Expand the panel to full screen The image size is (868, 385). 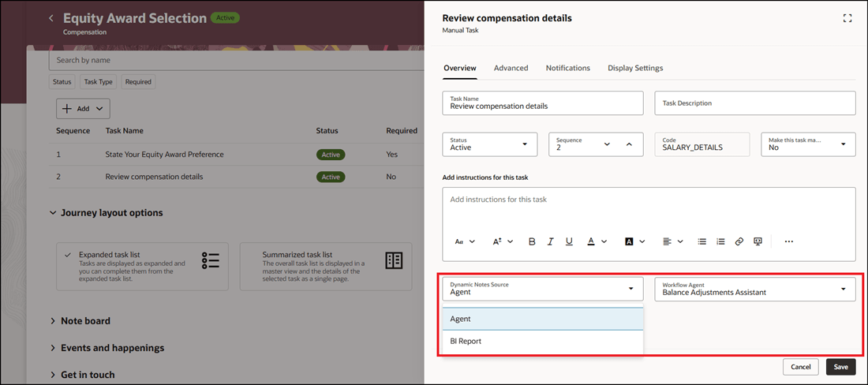[x=847, y=18]
